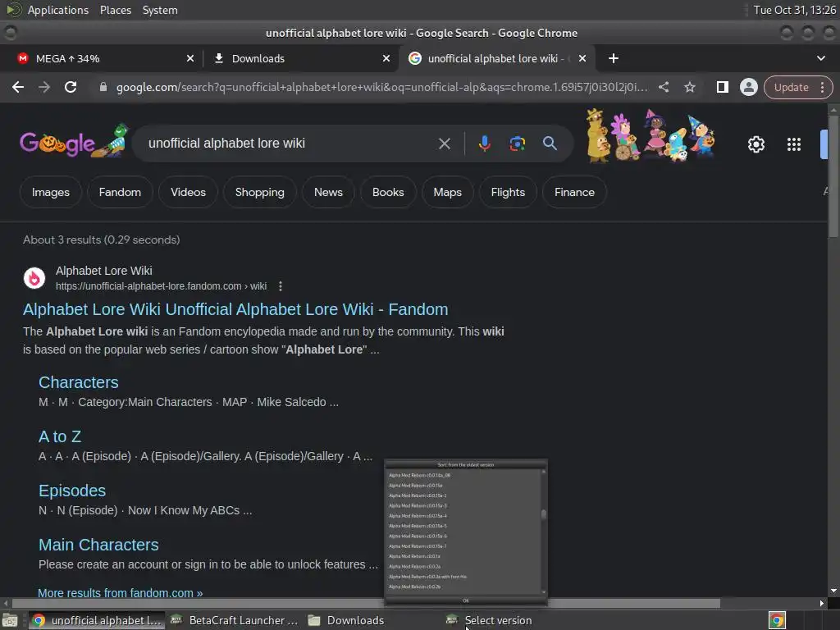Focus the Chrome address bar URL
The height and width of the screenshot is (630, 840).
click(x=381, y=87)
